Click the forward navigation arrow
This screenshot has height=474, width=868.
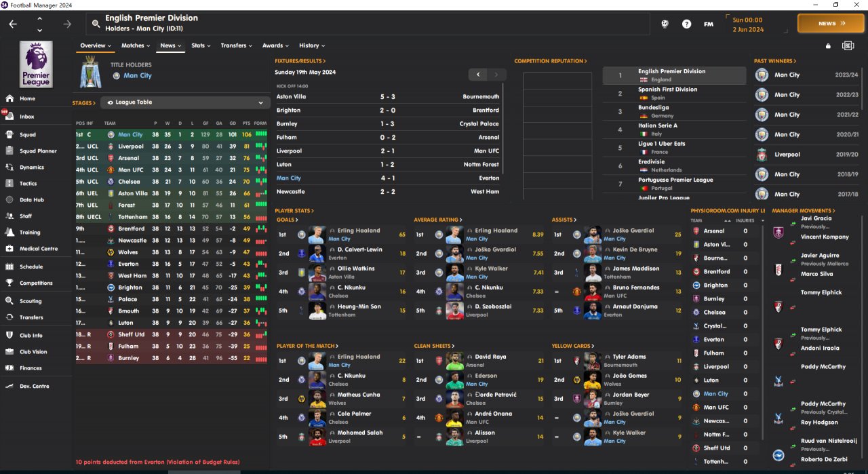66,24
